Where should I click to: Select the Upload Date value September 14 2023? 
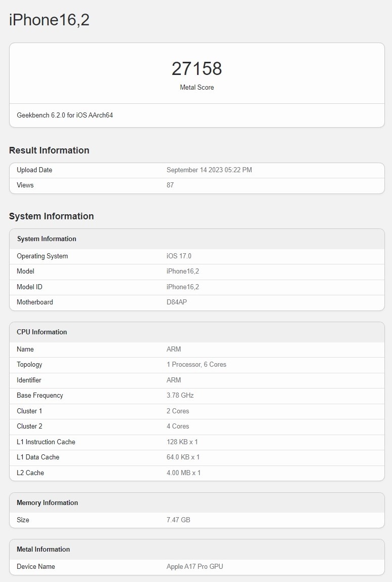[x=209, y=170]
